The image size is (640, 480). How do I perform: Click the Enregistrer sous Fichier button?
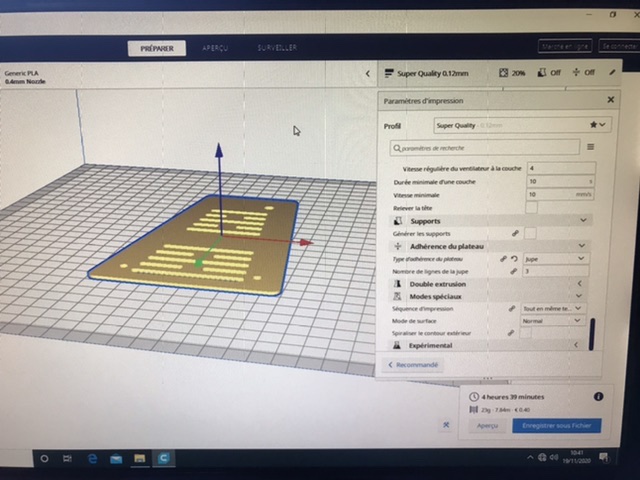[557, 425]
